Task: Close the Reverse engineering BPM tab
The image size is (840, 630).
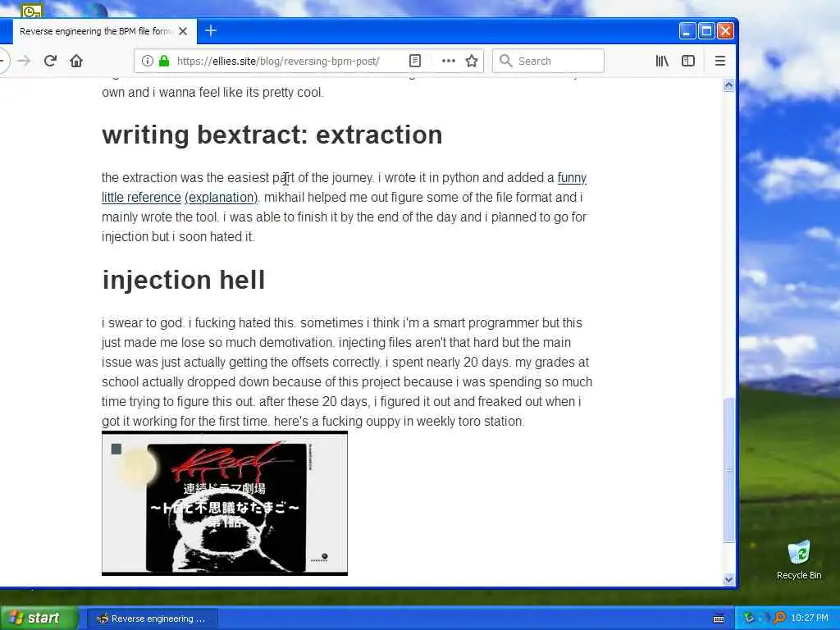Action: pos(183,31)
